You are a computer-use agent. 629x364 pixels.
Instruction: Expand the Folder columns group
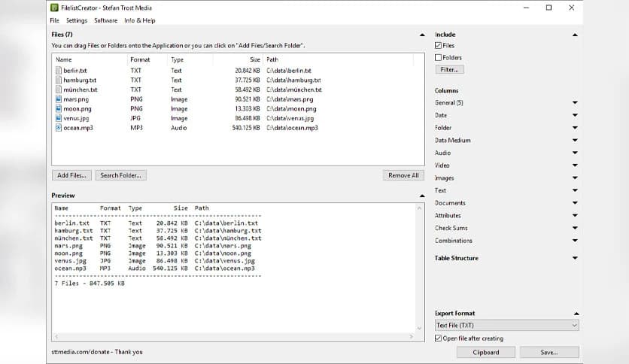point(575,128)
